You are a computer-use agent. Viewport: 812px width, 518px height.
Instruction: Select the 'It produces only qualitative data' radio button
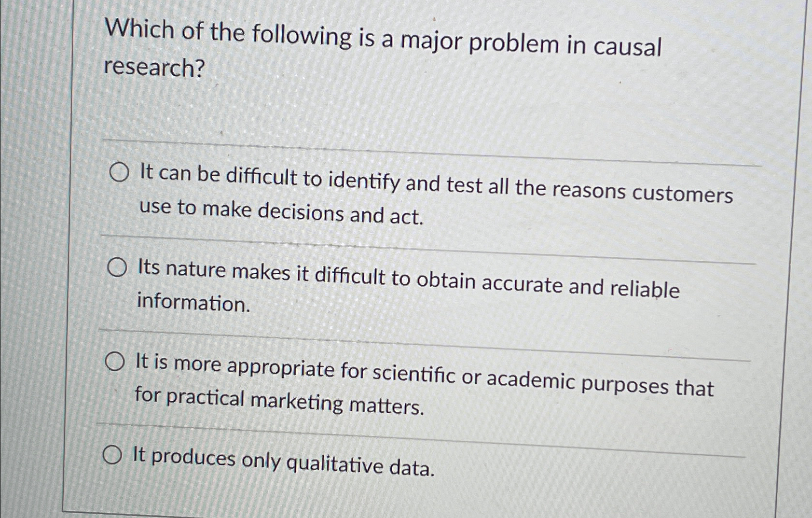pos(113,454)
